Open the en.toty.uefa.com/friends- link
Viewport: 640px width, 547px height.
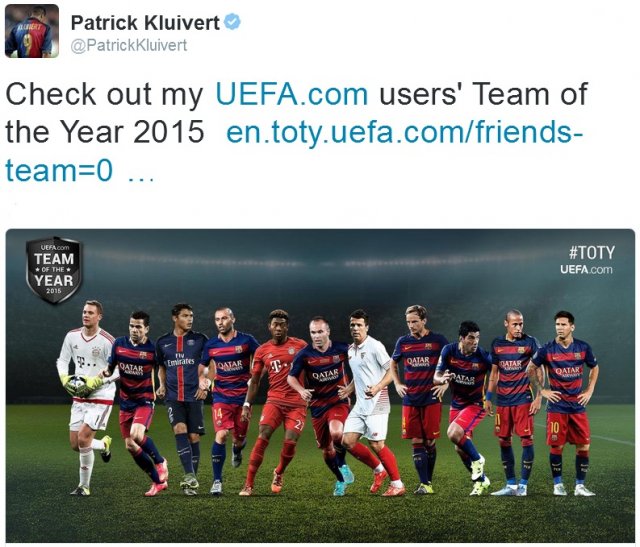point(404,133)
